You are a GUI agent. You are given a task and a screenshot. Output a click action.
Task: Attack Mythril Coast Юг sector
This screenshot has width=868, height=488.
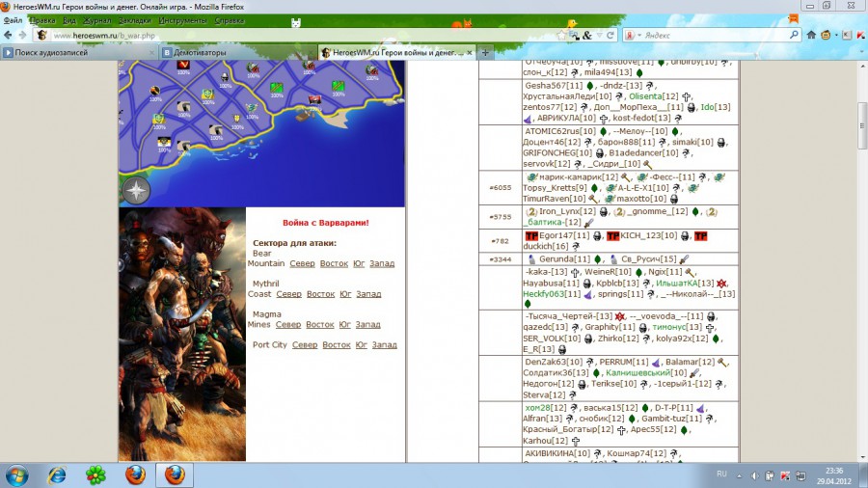pos(345,294)
